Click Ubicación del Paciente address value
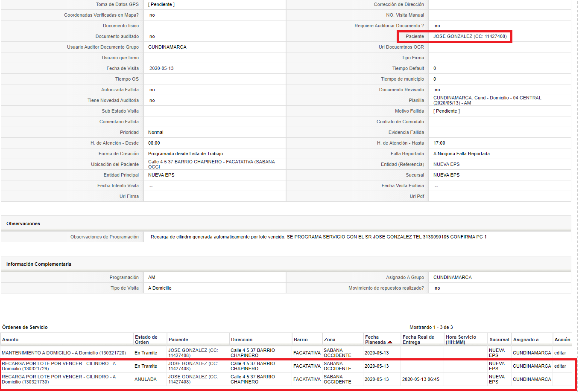This screenshot has height=392, width=579. click(211, 164)
